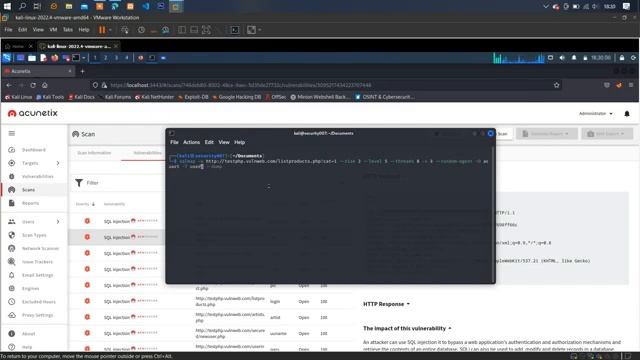The width and height of the screenshot is (640, 360).
Task: Open the VMware console view icon
Action: (x=235, y=30)
